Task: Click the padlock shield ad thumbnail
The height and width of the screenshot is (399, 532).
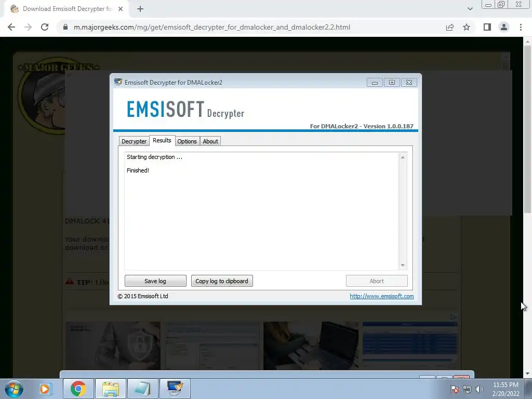Action: (113, 345)
